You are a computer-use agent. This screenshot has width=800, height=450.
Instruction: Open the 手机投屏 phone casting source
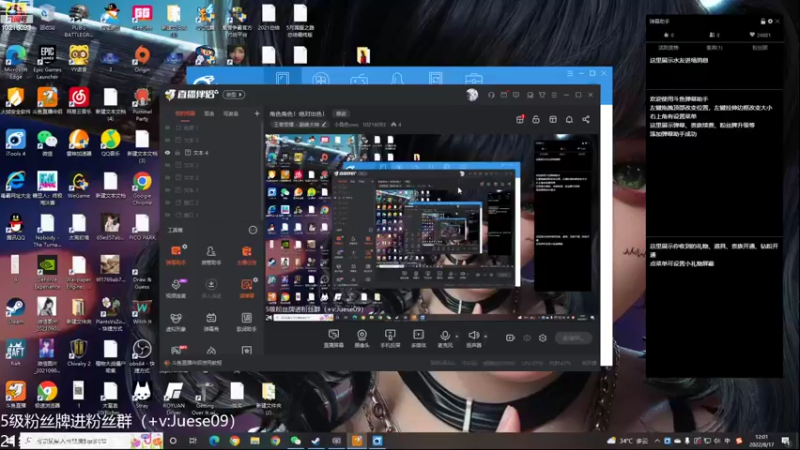[390, 338]
